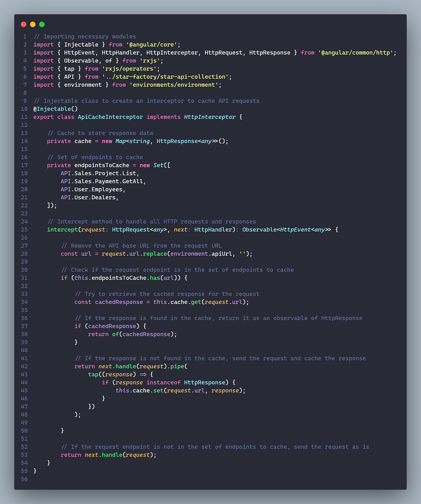Click the tap operator call
421x504 pixels.
[93, 374]
